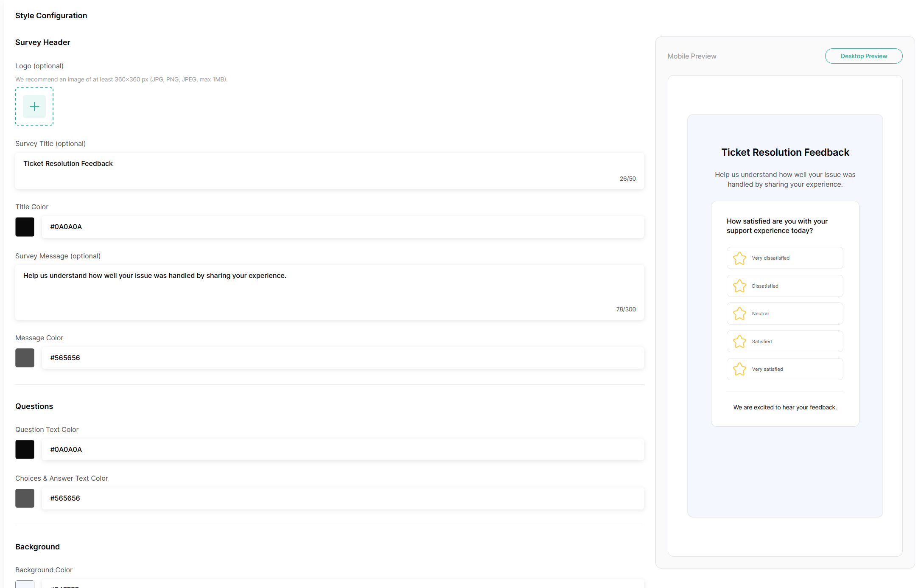Edit the Message Color hex field
This screenshot has height=588, width=921.
(343, 358)
